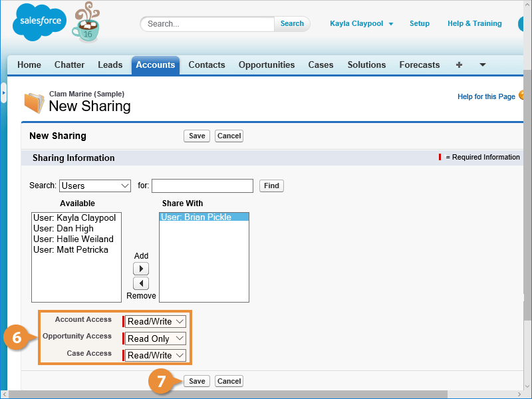
Task: Open the Help & Training link
Action: tap(475, 23)
